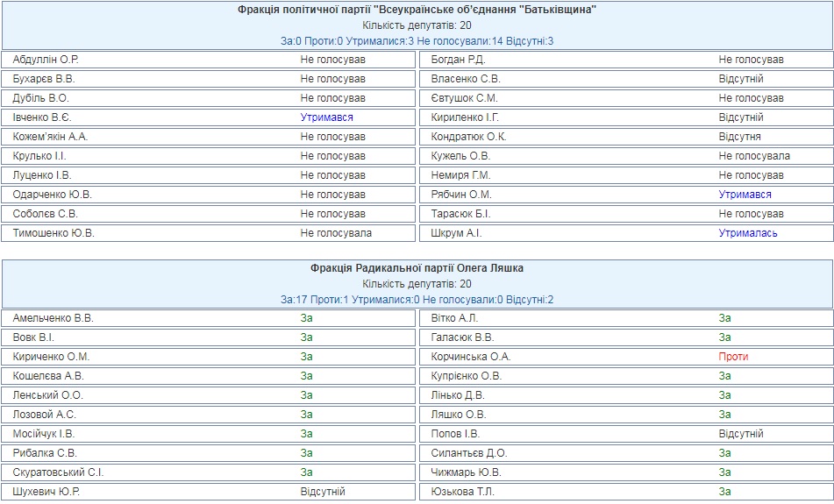Click the Радикальної партії Олега Ляшка faction header
This screenshot has height=504, width=834.
pyautogui.click(x=417, y=268)
